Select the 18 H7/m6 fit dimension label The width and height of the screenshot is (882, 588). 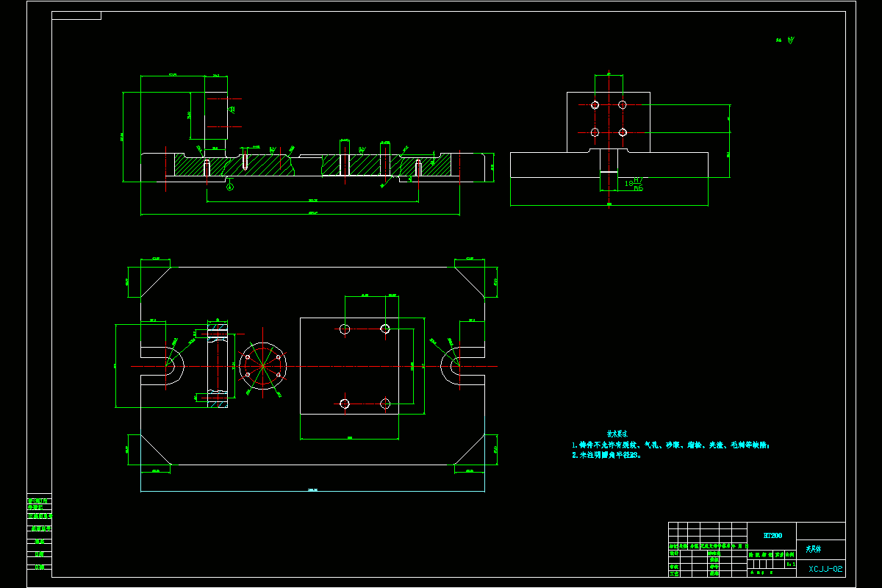click(634, 184)
